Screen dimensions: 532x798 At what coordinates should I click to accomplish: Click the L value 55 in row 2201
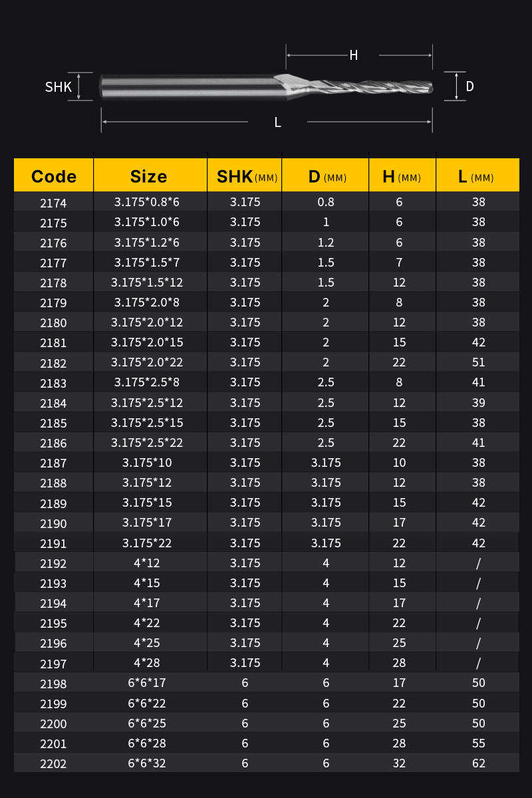(479, 743)
